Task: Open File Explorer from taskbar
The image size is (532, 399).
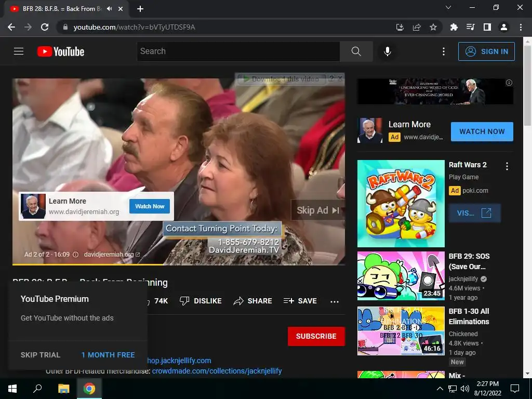Action: coord(63,389)
